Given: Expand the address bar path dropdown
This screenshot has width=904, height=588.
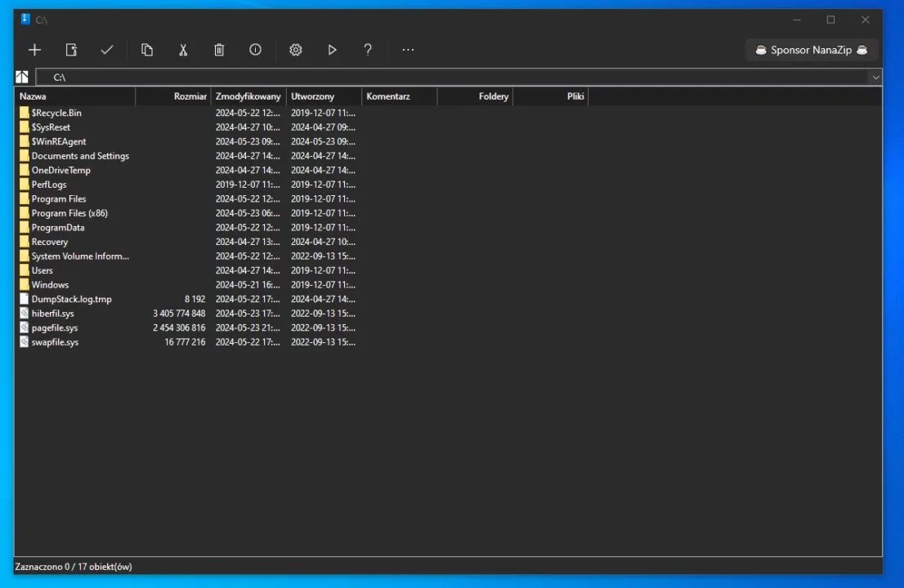Looking at the screenshot, I should point(875,77).
